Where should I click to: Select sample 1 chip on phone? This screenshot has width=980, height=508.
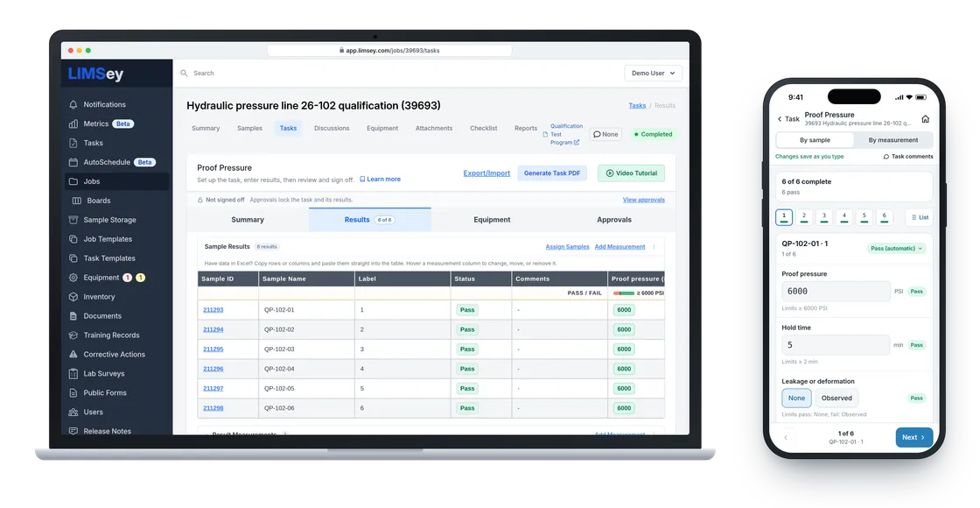pos(784,217)
